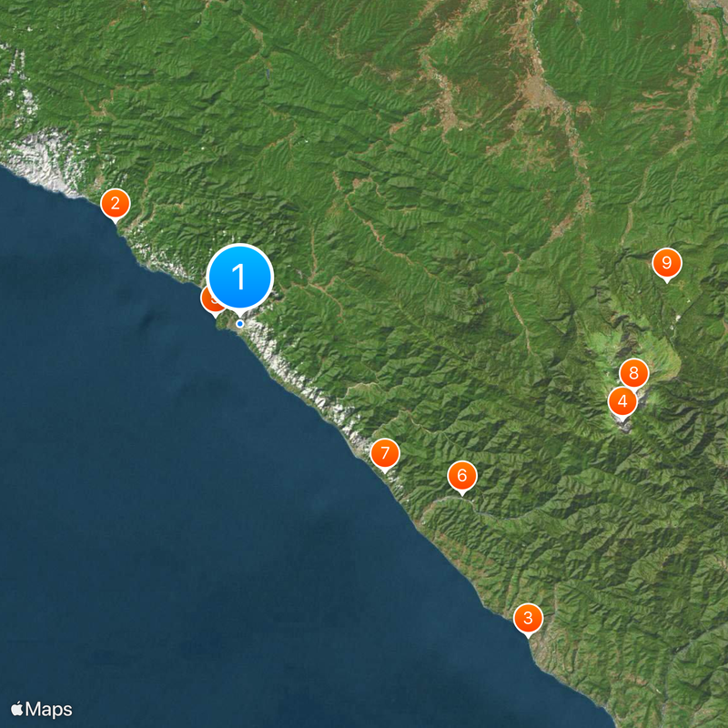The height and width of the screenshot is (728, 728).
Task: Open orange pin number 9
Action: click(667, 263)
